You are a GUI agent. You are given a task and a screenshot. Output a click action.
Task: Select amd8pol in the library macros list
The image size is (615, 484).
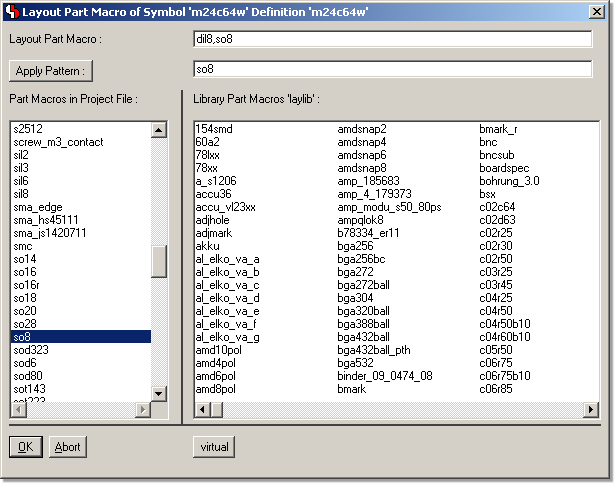[x=215, y=389]
